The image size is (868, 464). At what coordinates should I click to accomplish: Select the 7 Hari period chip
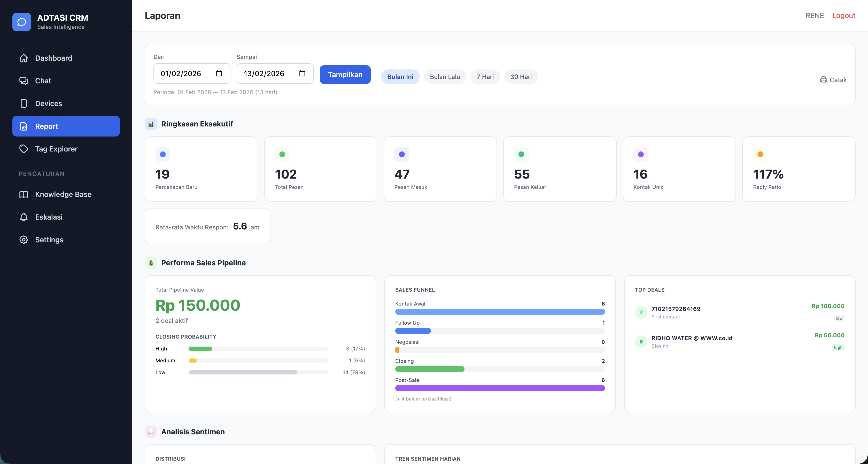pos(485,77)
